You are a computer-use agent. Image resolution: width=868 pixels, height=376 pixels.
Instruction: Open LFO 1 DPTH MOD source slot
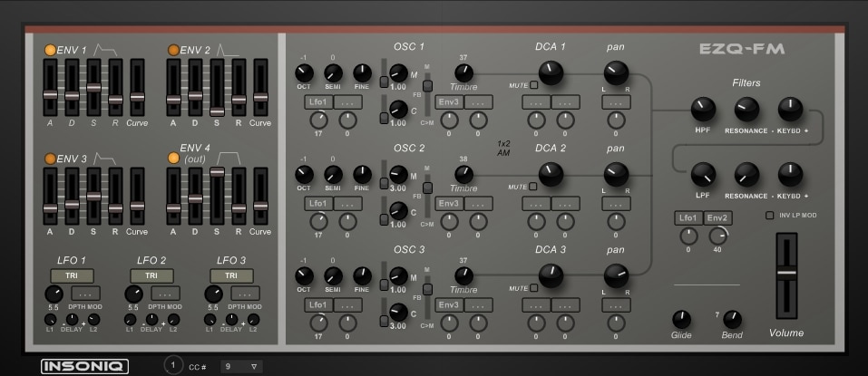pos(86,293)
